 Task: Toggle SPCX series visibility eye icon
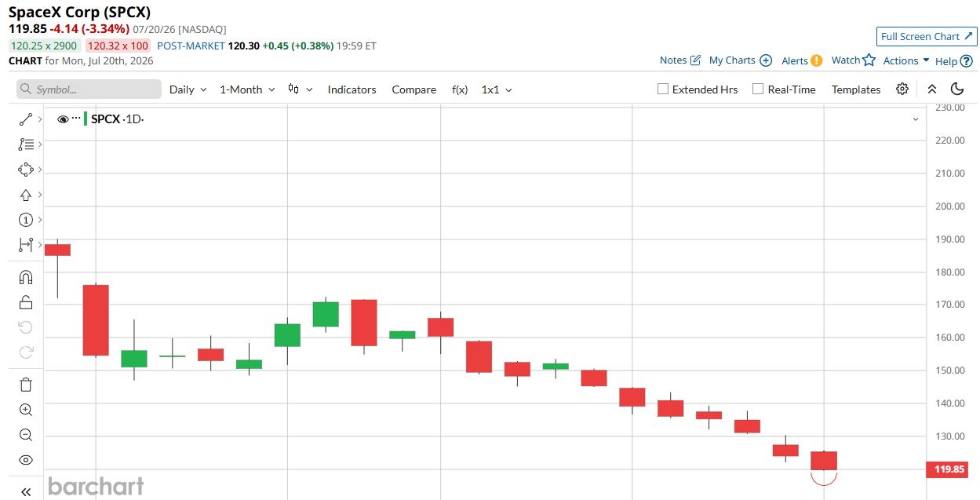64,119
